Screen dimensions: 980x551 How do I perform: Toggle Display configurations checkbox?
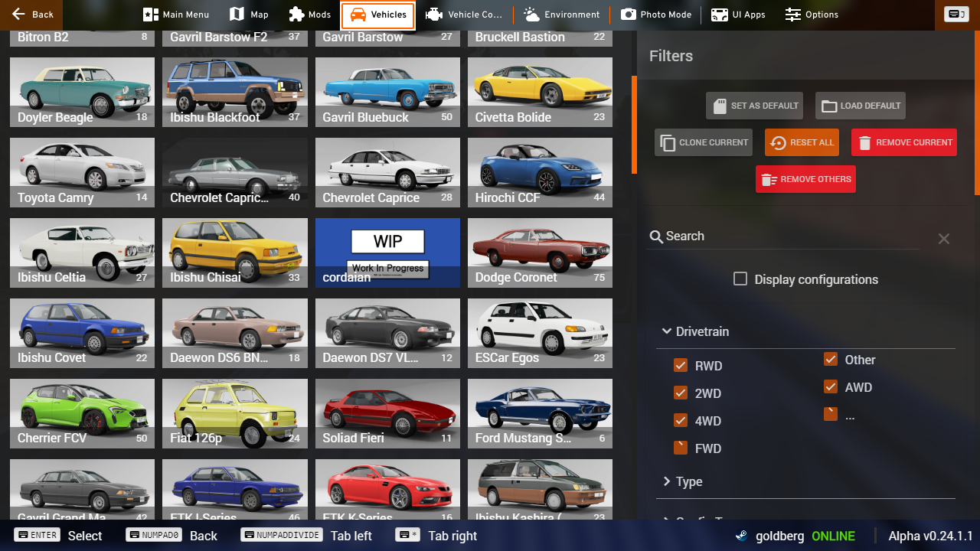740,279
